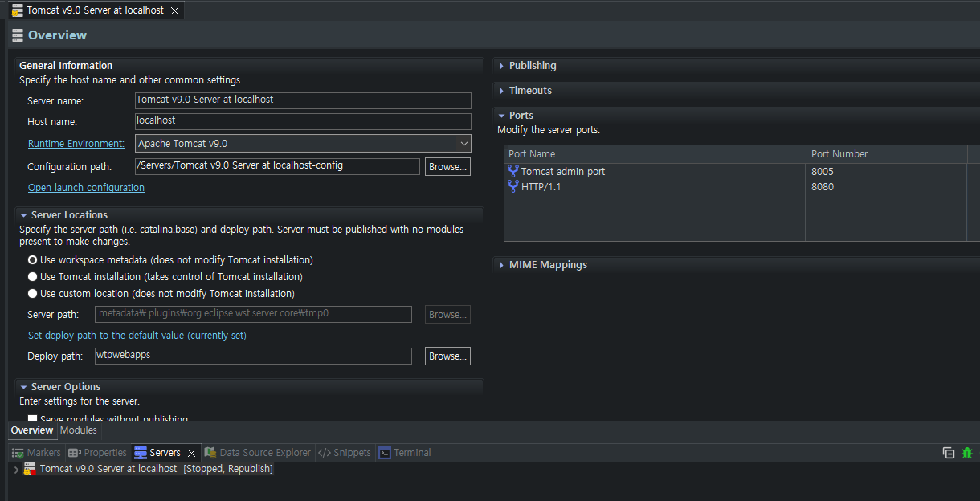Click the Markers view icon
This screenshot has height=501, width=980.
click(18, 453)
